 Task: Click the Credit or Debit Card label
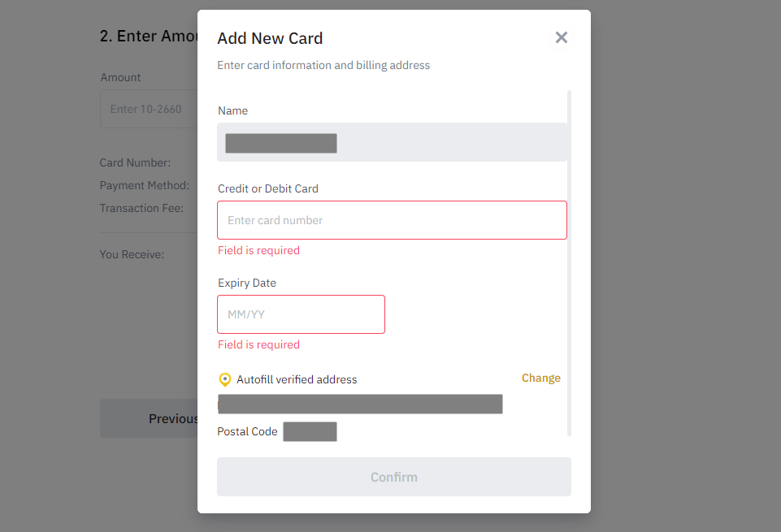(267, 188)
